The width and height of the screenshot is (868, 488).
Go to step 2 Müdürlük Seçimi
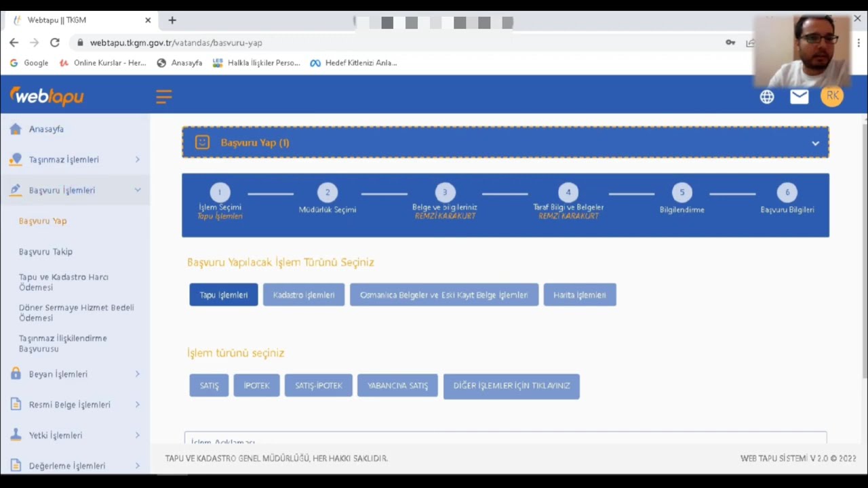click(328, 192)
